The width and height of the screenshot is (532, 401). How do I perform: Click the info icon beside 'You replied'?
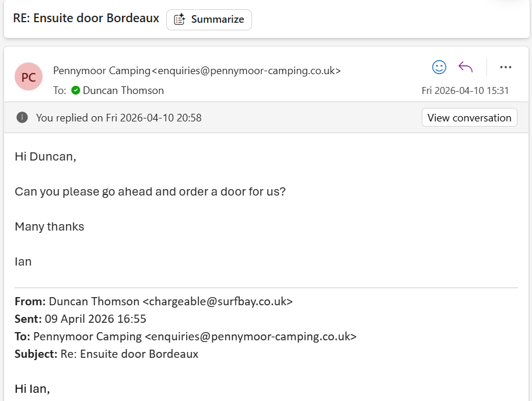tap(22, 117)
